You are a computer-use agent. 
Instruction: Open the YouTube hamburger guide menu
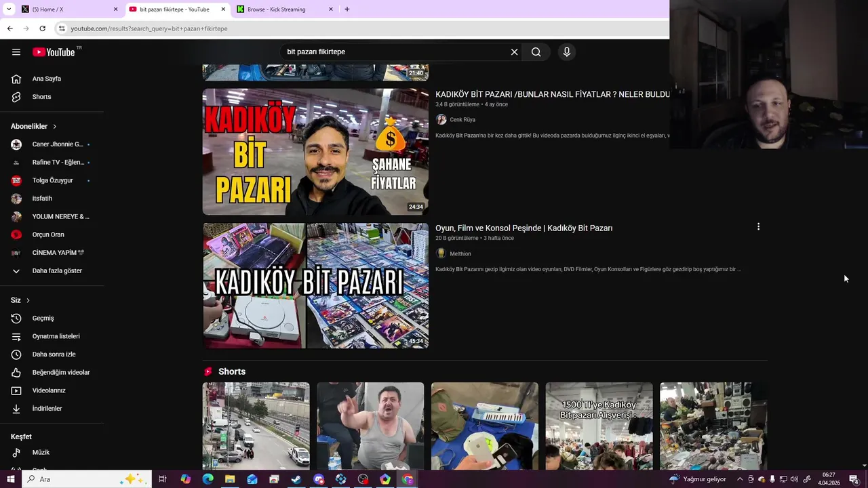pyautogui.click(x=16, y=52)
